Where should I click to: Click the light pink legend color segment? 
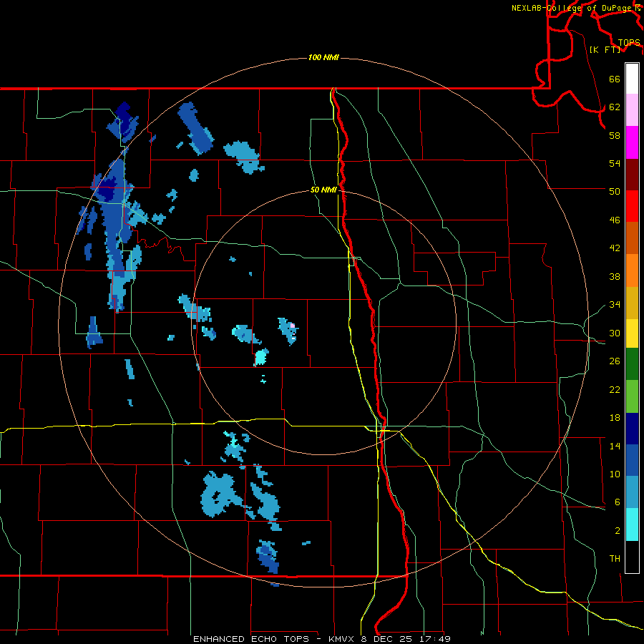[x=632, y=110]
